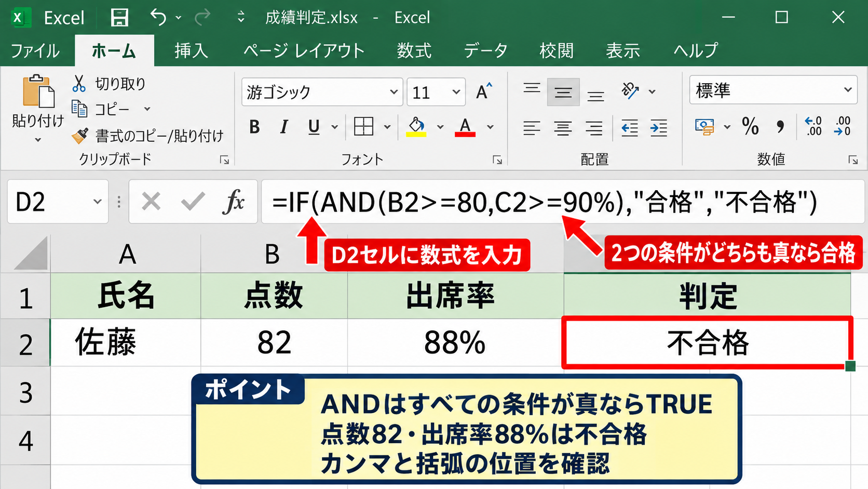Toggle Italic formatting
This screenshot has height=489, width=868.
[283, 127]
